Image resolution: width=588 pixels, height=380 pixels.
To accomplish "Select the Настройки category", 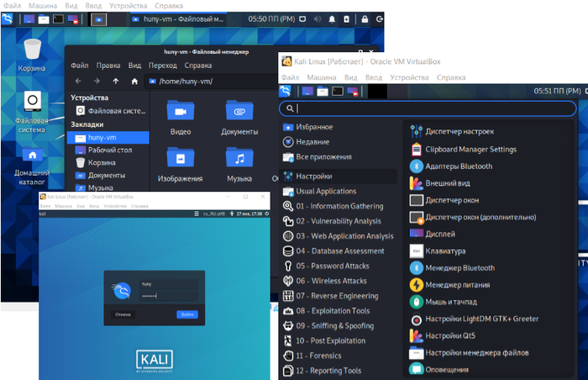I will (x=339, y=176).
